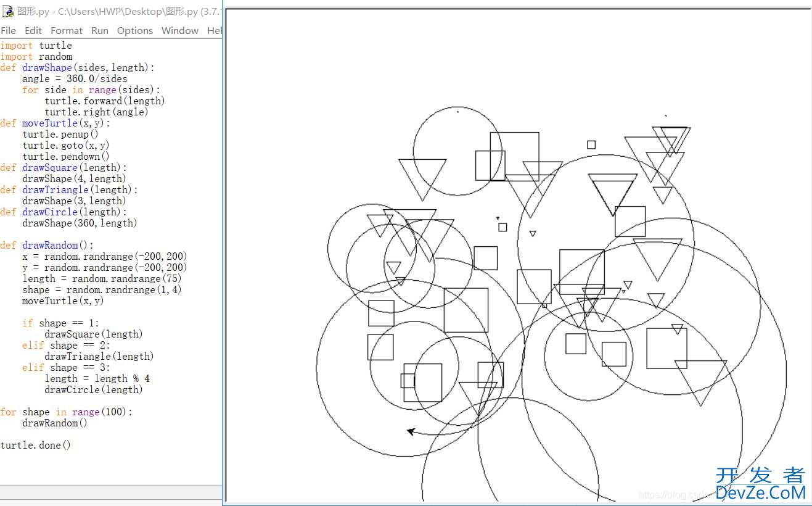Click the line 'def drawSquare(length):'
The height and width of the screenshot is (506, 812).
(64, 168)
